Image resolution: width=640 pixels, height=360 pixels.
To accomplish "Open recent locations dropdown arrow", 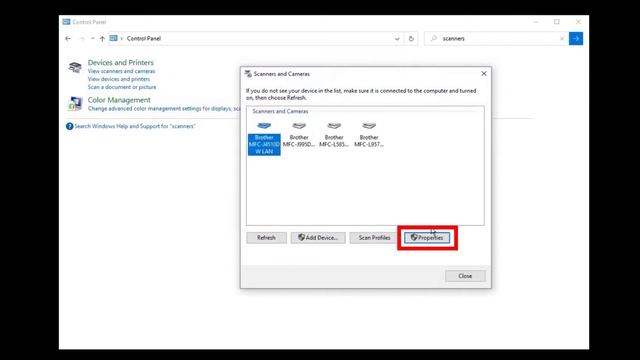I will tap(93, 38).
